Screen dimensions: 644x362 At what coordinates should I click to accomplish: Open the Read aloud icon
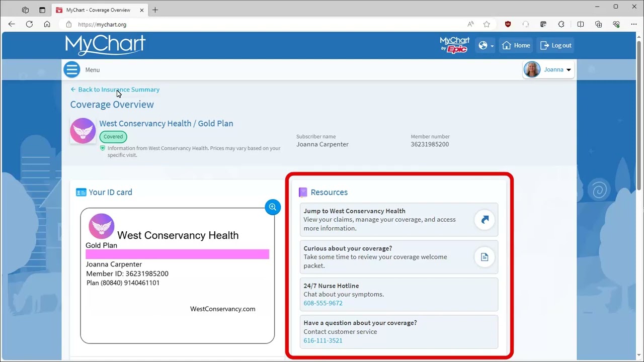point(471,24)
